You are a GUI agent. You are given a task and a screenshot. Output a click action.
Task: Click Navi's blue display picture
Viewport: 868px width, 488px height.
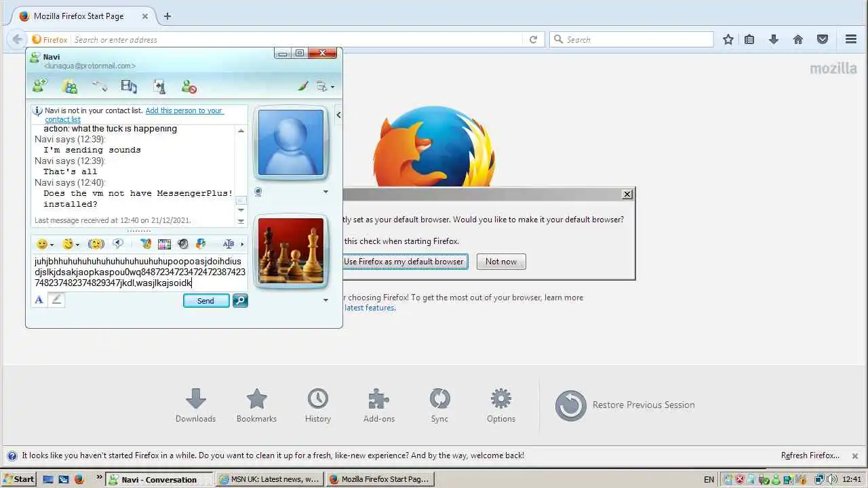coord(291,142)
